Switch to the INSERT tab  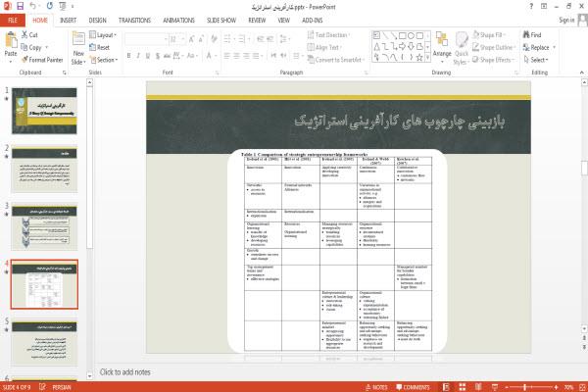(x=68, y=21)
